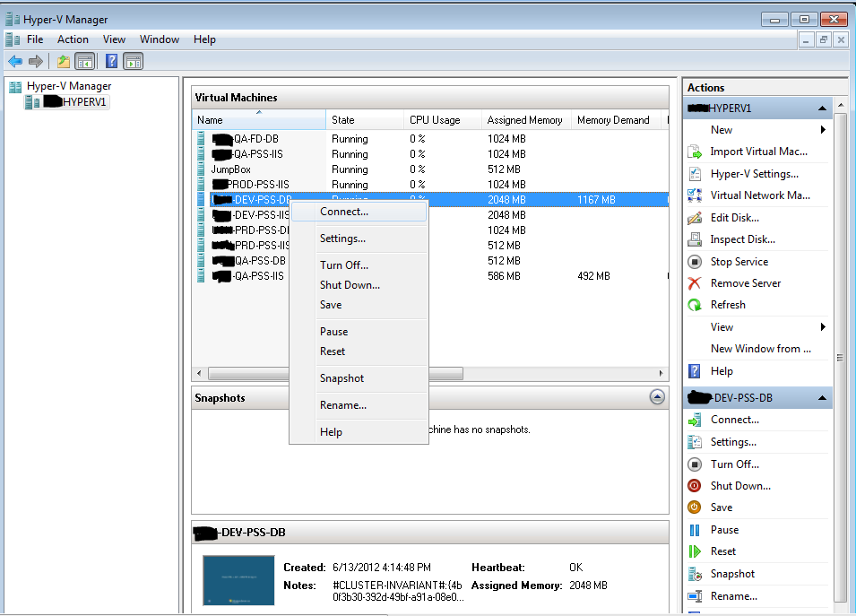Click Refresh action text
The width and height of the screenshot is (856, 616).
click(728, 305)
